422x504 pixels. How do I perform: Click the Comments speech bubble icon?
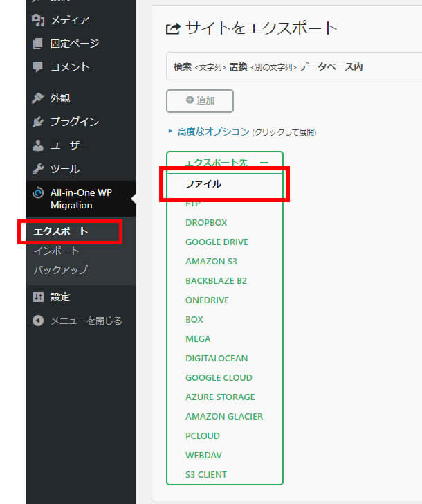[x=38, y=67]
